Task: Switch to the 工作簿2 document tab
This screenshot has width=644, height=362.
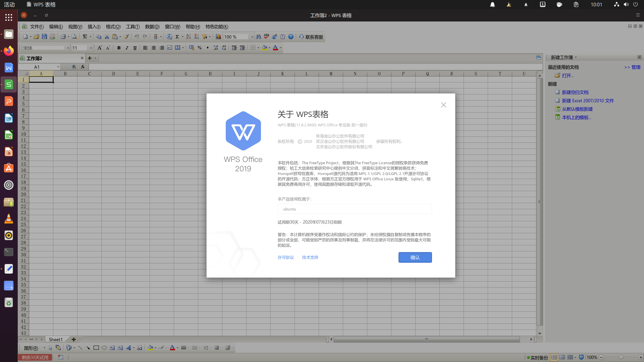Action: click(x=52, y=58)
